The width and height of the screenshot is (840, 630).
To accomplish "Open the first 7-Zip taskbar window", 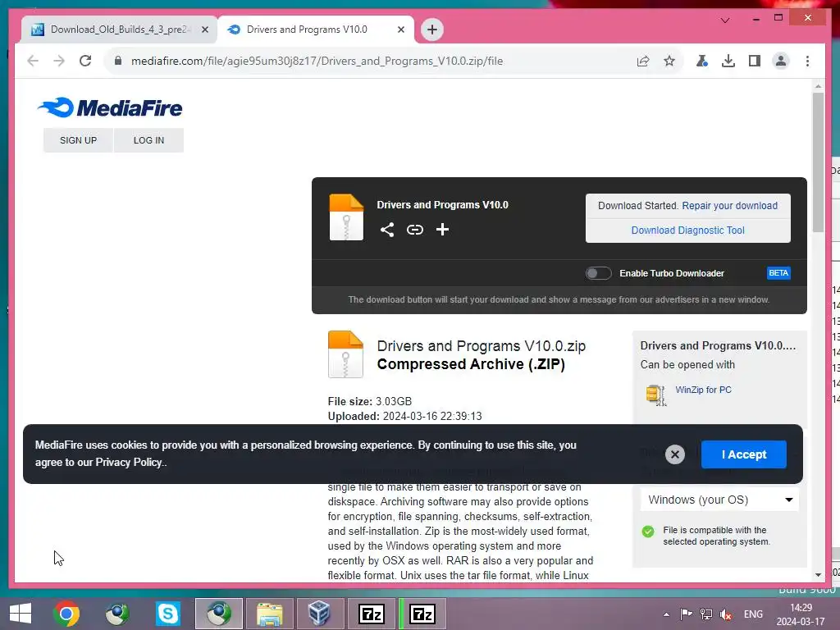I will point(372,614).
